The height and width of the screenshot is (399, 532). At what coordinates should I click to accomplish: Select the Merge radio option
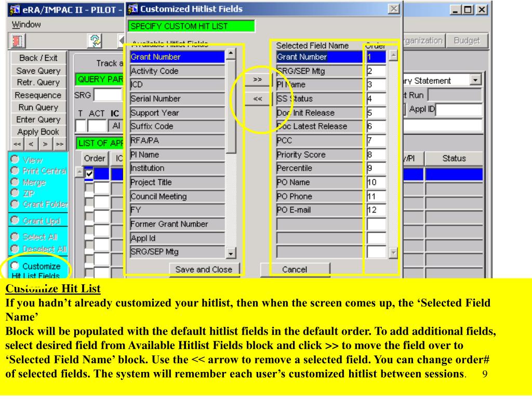[15, 182]
